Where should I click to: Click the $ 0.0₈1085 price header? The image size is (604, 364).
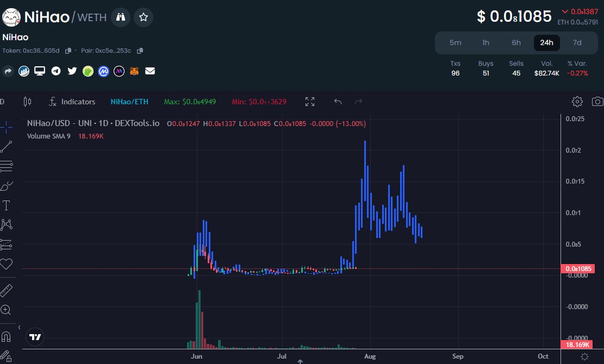(x=514, y=16)
